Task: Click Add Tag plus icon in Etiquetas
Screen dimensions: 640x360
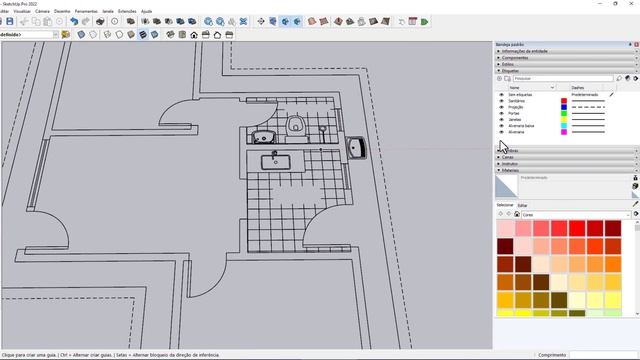Action: (499, 78)
